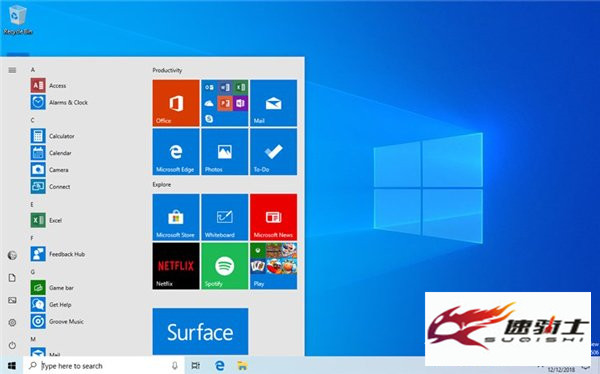Open the Office apps folder tile

pyautogui.click(x=225, y=103)
